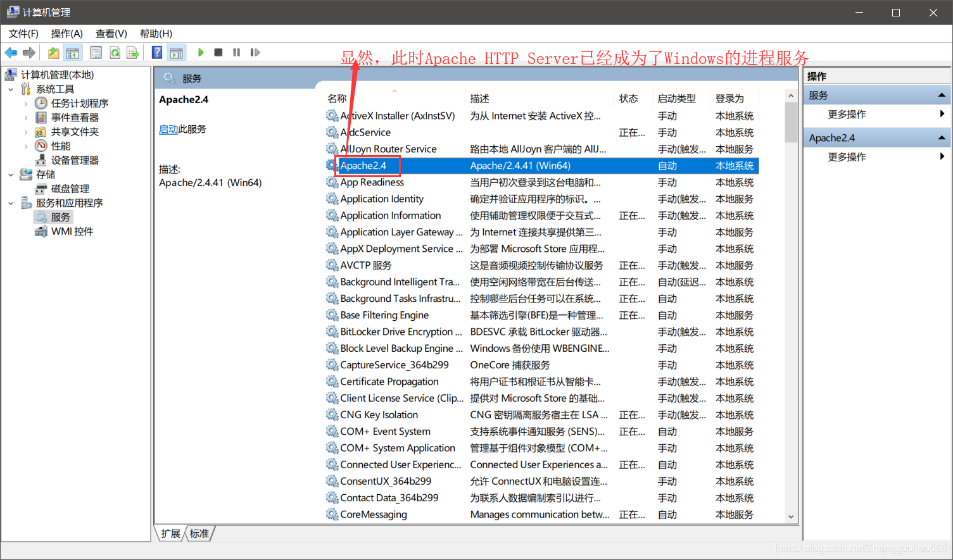Click the Forward arrow toolbar button
The image size is (953, 560).
(29, 53)
